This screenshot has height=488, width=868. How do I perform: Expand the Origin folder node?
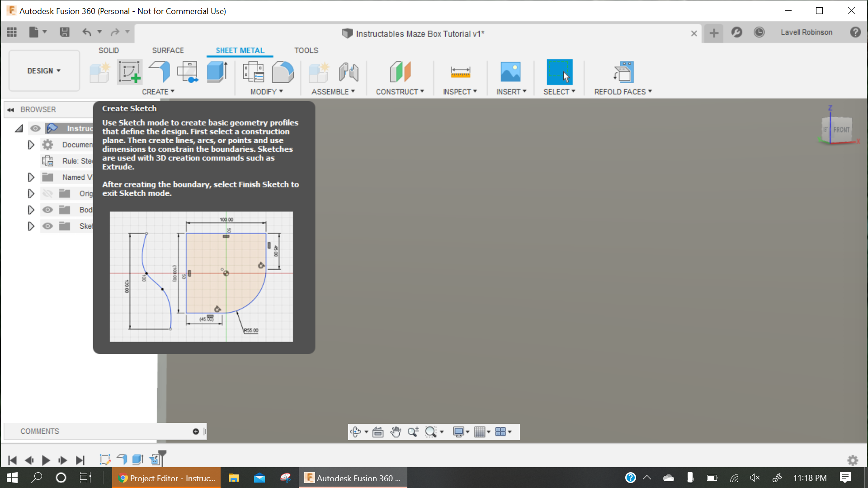tap(31, 193)
